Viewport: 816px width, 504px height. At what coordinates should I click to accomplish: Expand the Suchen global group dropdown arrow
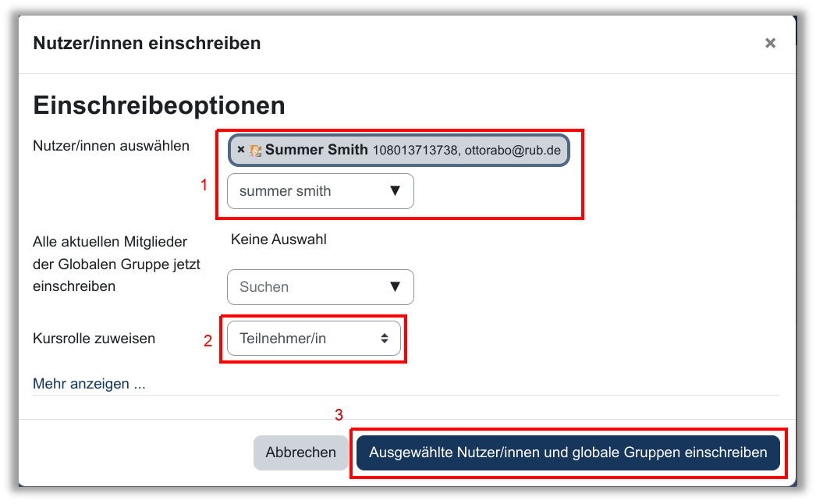(x=395, y=287)
